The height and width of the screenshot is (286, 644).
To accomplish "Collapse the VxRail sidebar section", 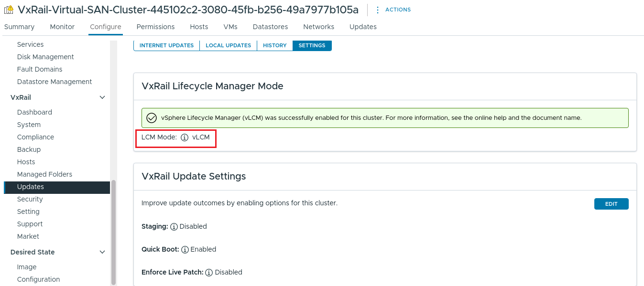I will pos(102,97).
